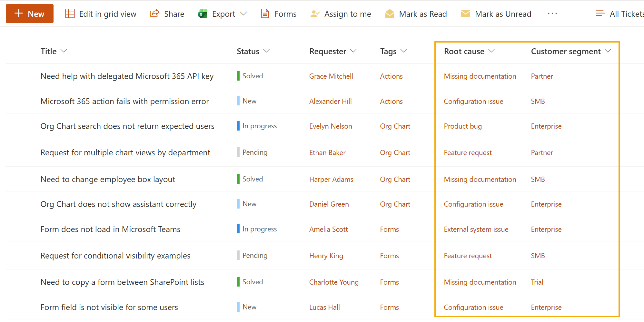The width and height of the screenshot is (644, 322).
Task: Click Configuration issue in Lucas Hall row
Action: [473, 307]
